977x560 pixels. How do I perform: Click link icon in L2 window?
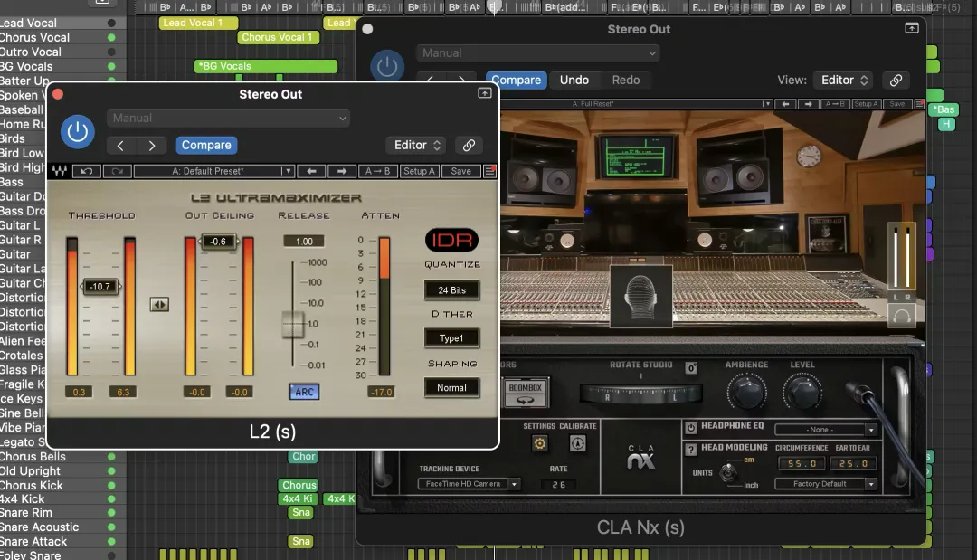click(469, 145)
